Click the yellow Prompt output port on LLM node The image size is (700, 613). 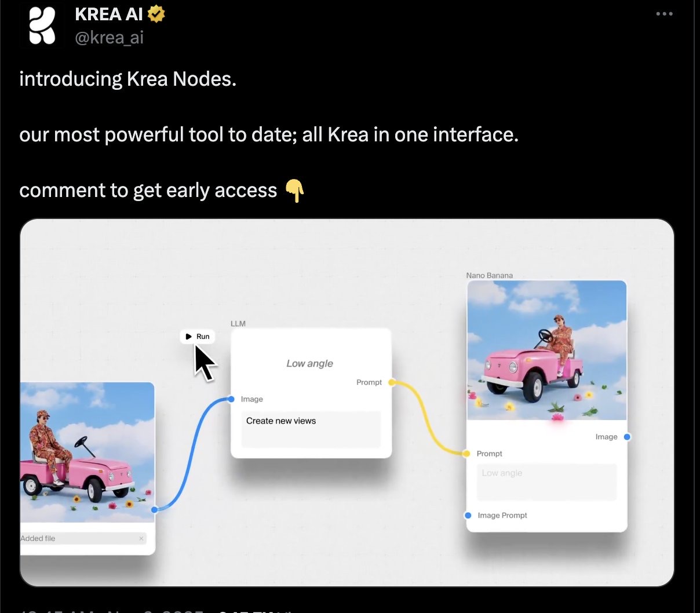pyautogui.click(x=392, y=382)
